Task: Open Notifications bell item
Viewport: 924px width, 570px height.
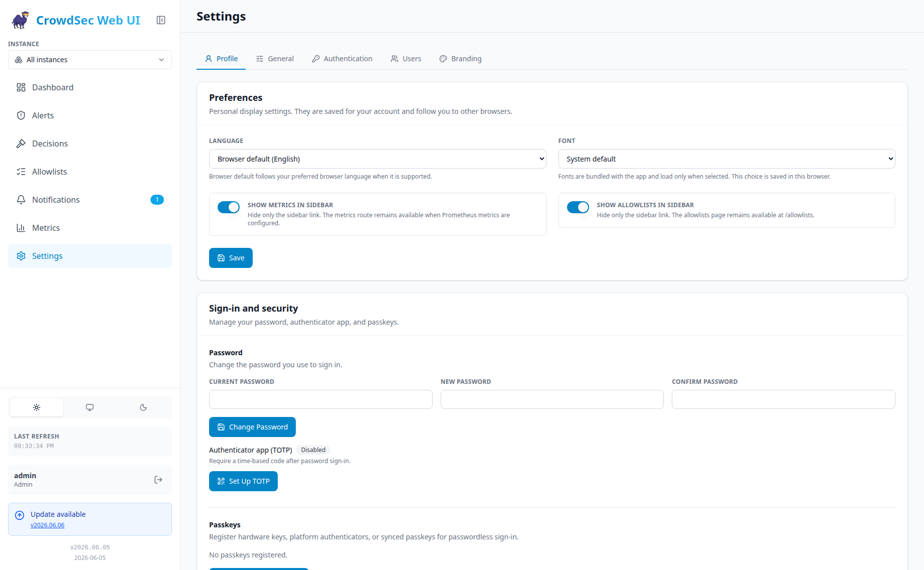Action: click(x=90, y=200)
